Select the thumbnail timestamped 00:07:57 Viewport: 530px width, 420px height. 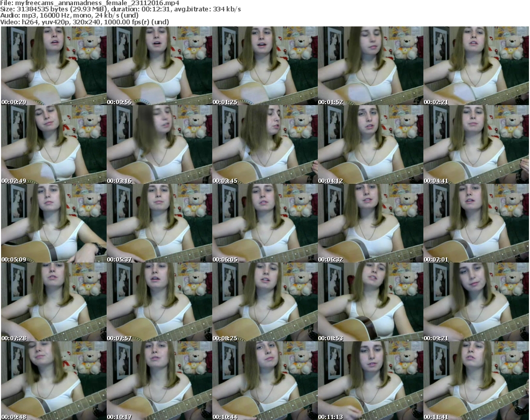159,302
